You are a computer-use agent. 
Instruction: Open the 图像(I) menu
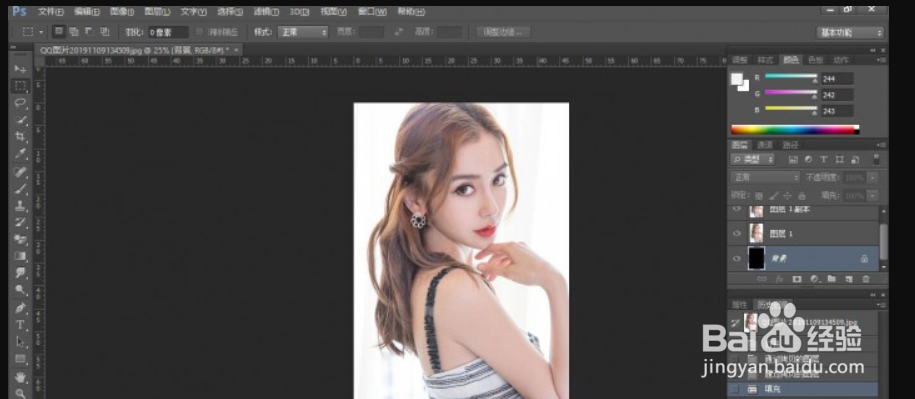122,12
